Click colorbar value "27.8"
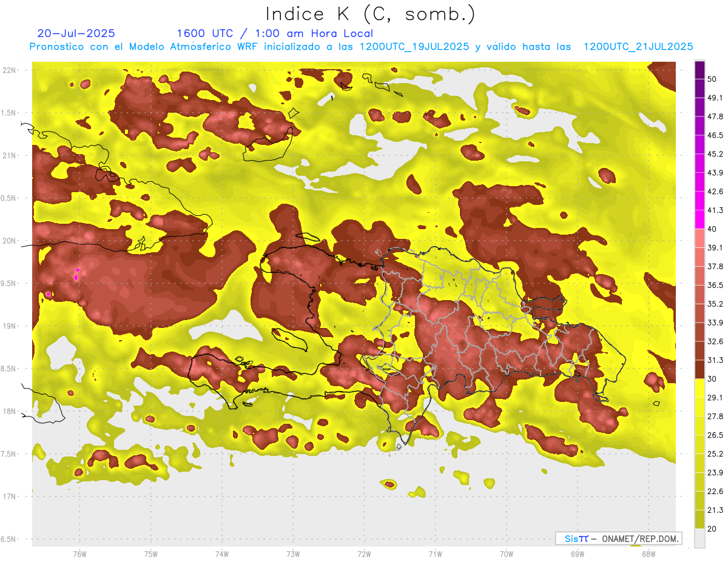 click(x=715, y=416)
